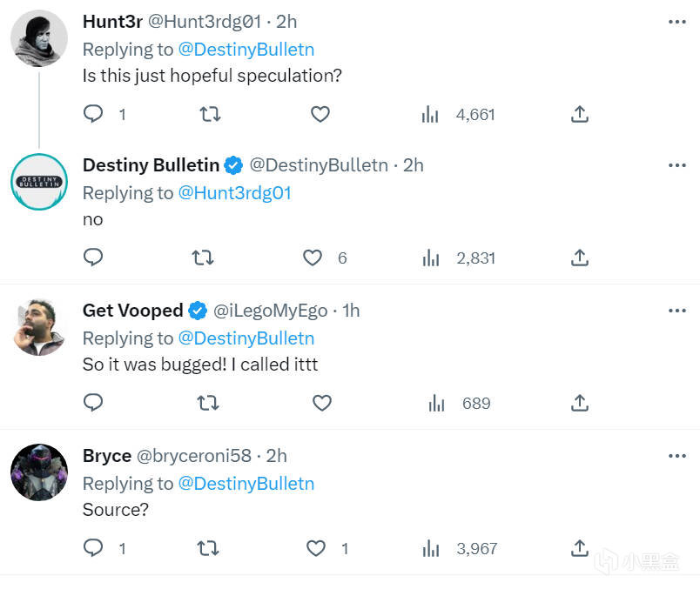The height and width of the screenshot is (589, 700).
Task: Share Hunt3r's tweet
Action: coord(580,114)
